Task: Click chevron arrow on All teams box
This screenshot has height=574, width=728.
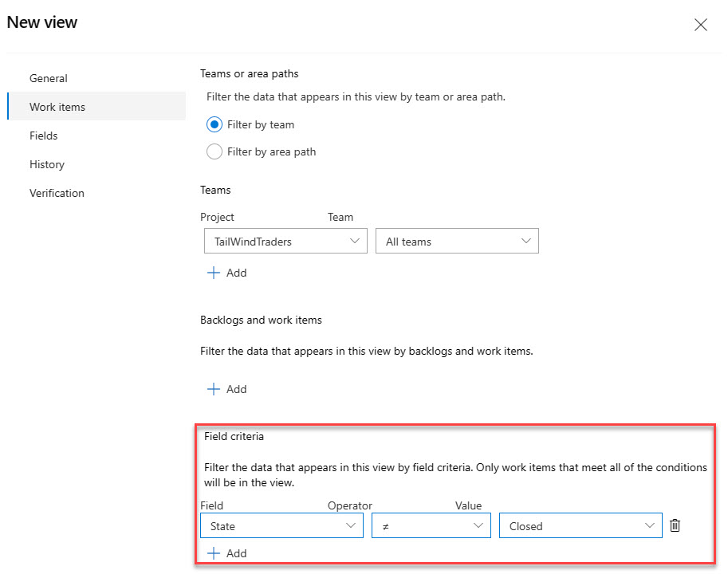Action: click(525, 242)
